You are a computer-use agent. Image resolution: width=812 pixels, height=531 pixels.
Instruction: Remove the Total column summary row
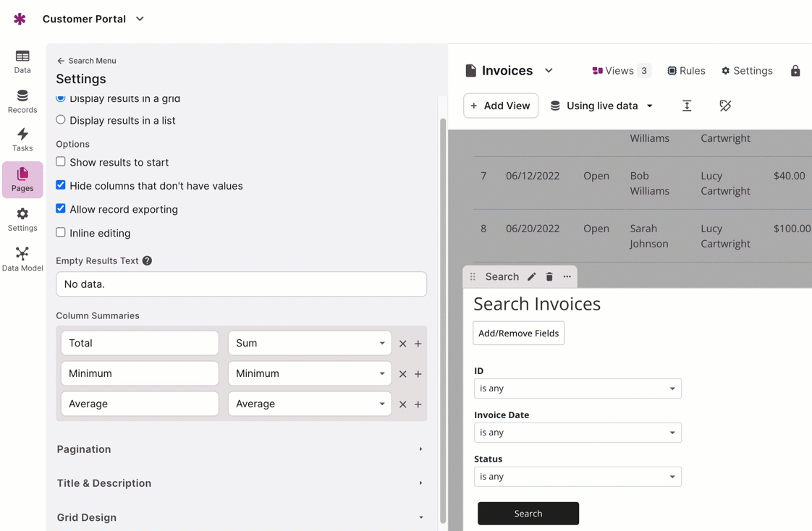[x=403, y=344]
